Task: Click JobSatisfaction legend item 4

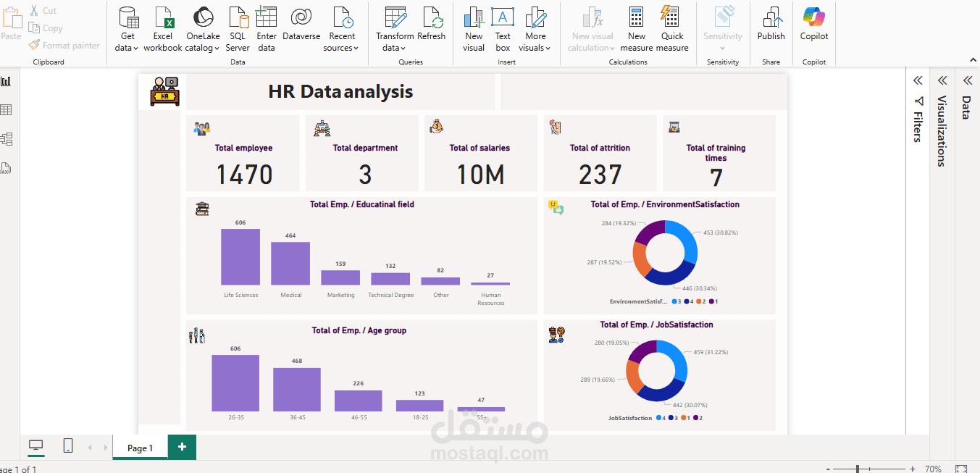Action: point(660,418)
